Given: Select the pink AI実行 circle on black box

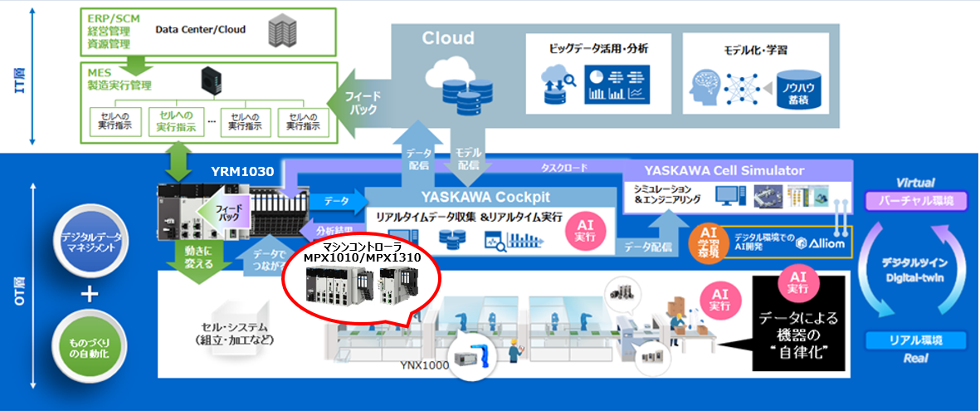Looking at the screenshot, I should point(799,282).
